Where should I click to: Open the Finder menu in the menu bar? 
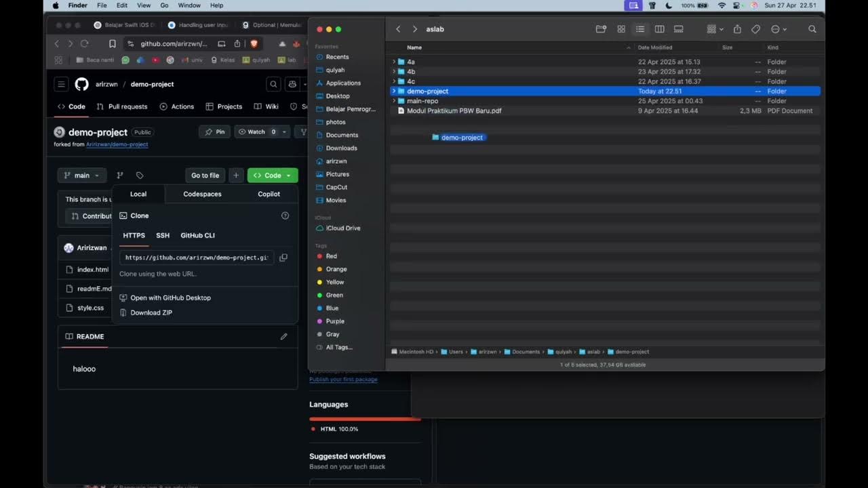pos(78,5)
